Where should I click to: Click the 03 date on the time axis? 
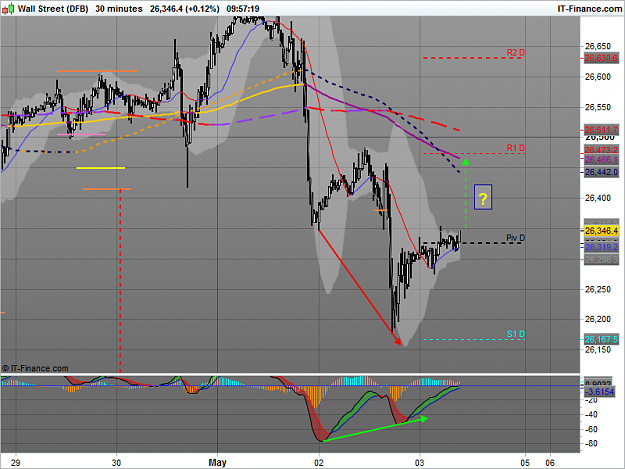point(419,463)
